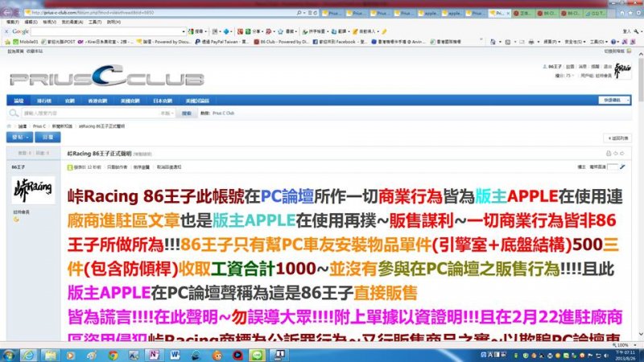Screen dimensions: 644x362
Task: Open the 我的最愛(A) menu
Action: 72,22
